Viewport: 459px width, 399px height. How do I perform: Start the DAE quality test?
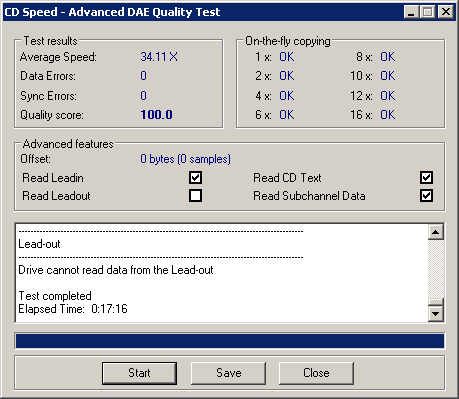point(139,373)
